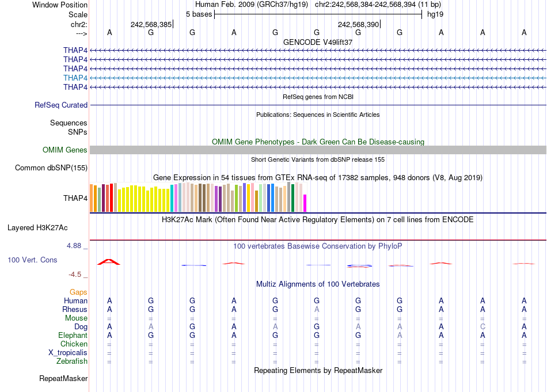Open the RefSeq Curated track label
The height and width of the screenshot is (392, 547).
coord(61,105)
